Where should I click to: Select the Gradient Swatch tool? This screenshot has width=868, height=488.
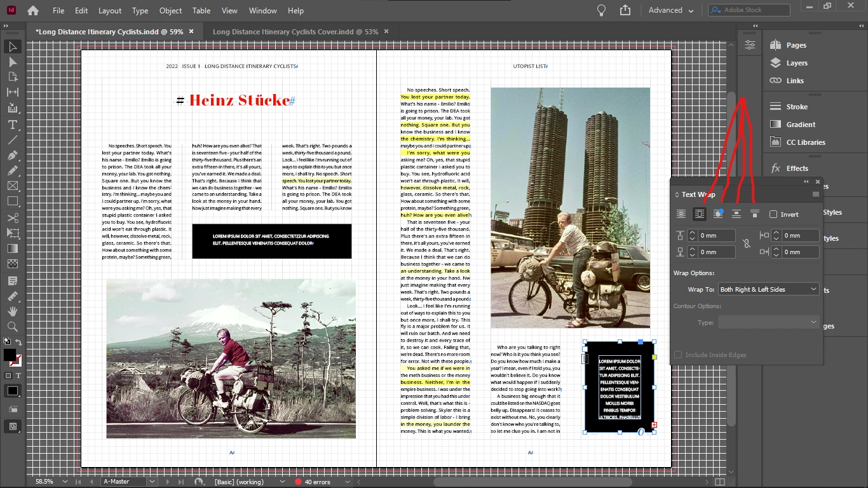(x=13, y=248)
